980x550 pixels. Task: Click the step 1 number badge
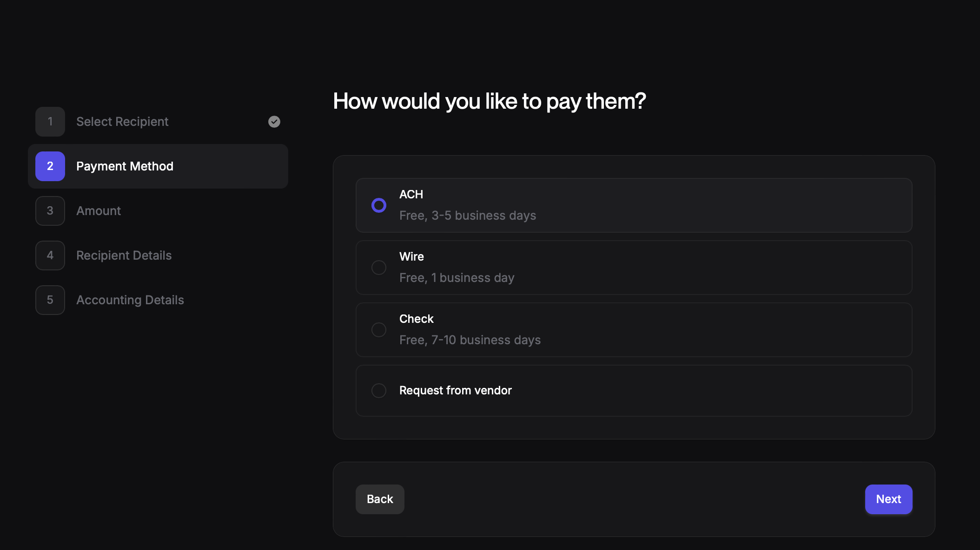point(50,122)
